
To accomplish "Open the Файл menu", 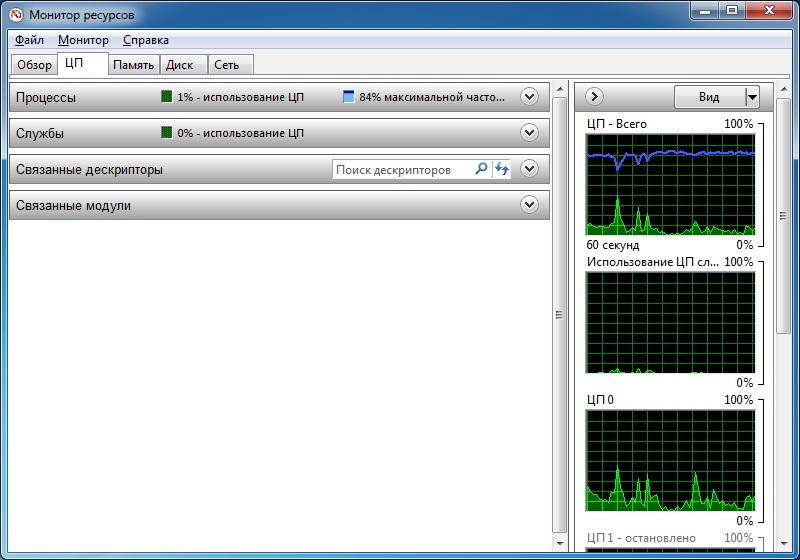I will click(x=30, y=40).
